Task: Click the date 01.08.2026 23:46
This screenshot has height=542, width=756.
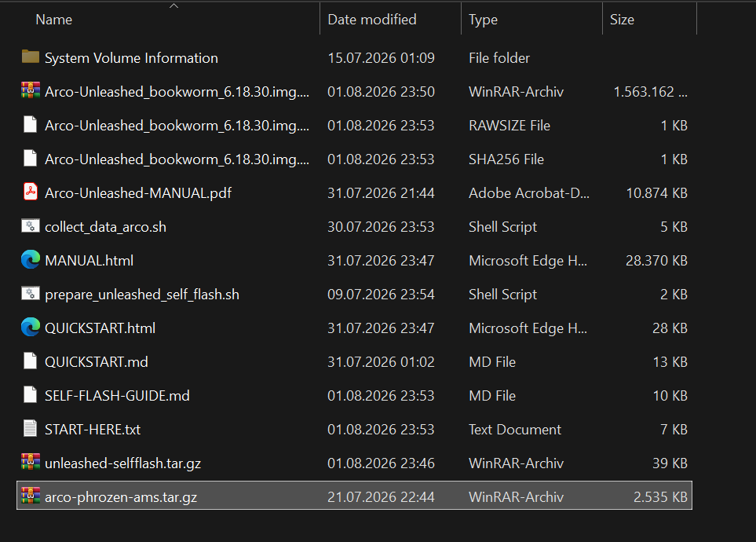Action: tap(381, 463)
